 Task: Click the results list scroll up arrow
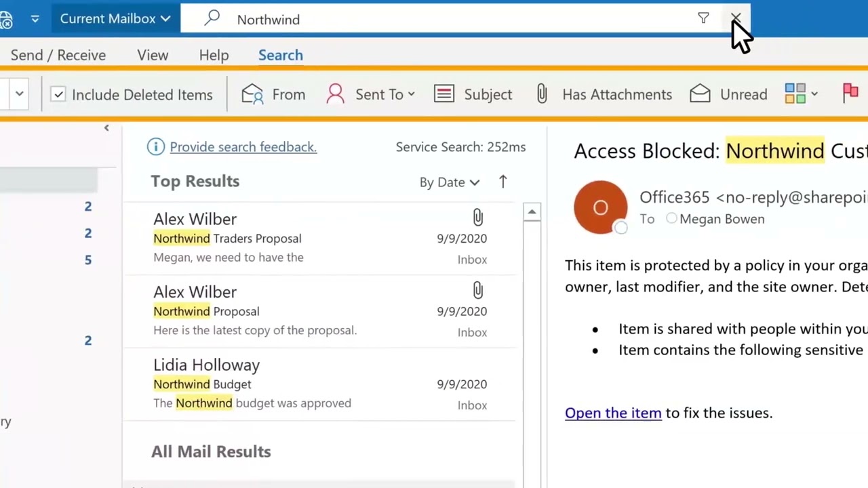[532, 212]
